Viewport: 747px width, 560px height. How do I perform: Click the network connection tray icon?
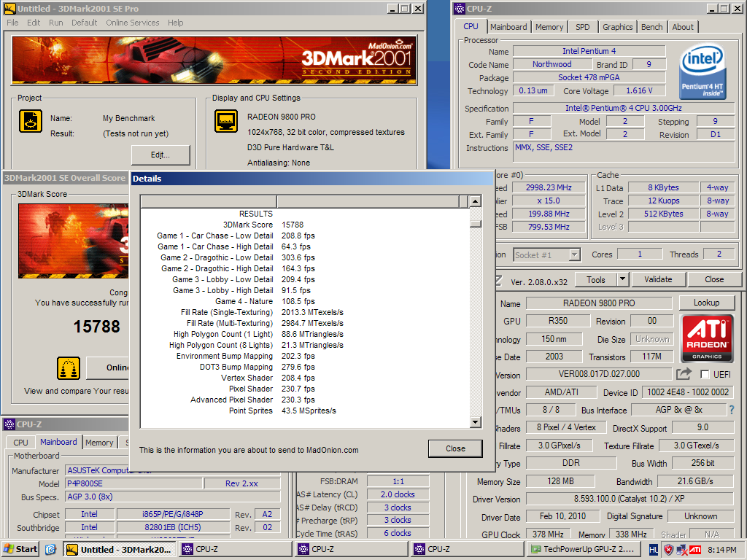682,550
